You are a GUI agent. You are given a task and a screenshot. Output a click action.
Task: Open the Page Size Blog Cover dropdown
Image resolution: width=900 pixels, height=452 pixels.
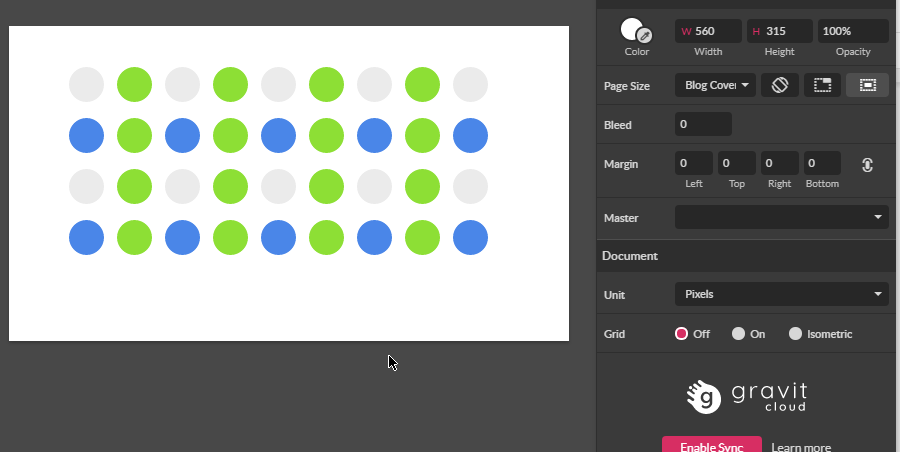(715, 85)
